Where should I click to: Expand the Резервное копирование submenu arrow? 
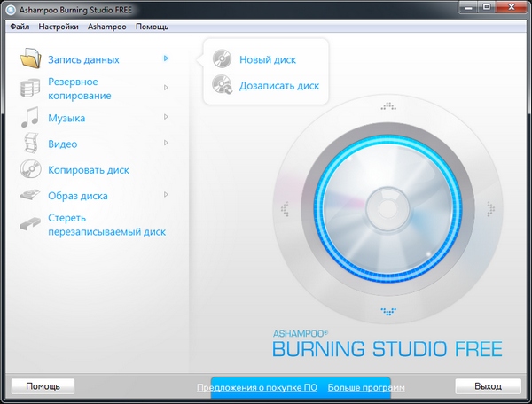point(166,88)
